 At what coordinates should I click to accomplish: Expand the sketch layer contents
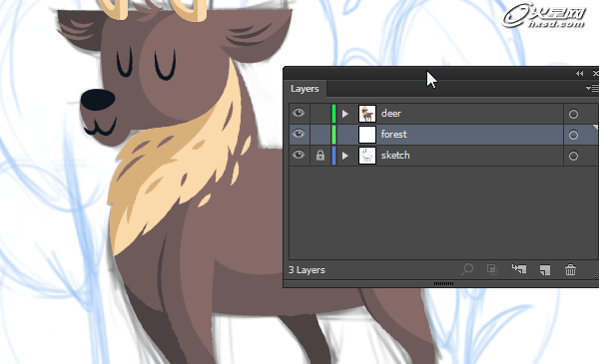click(345, 156)
